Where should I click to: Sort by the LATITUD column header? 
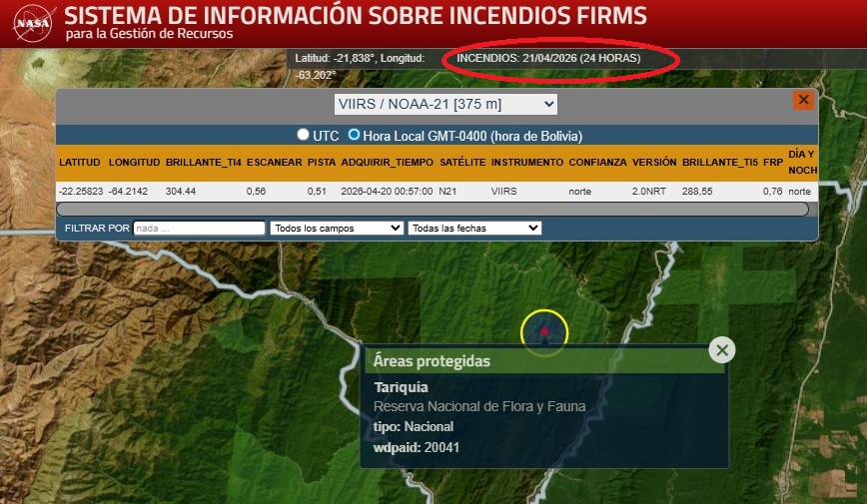(x=80, y=162)
